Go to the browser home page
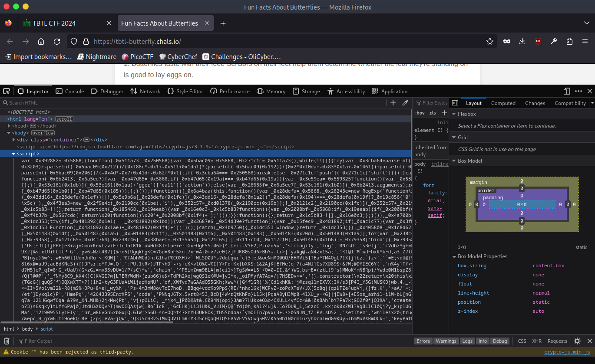The image size is (595, 364). 41,41
